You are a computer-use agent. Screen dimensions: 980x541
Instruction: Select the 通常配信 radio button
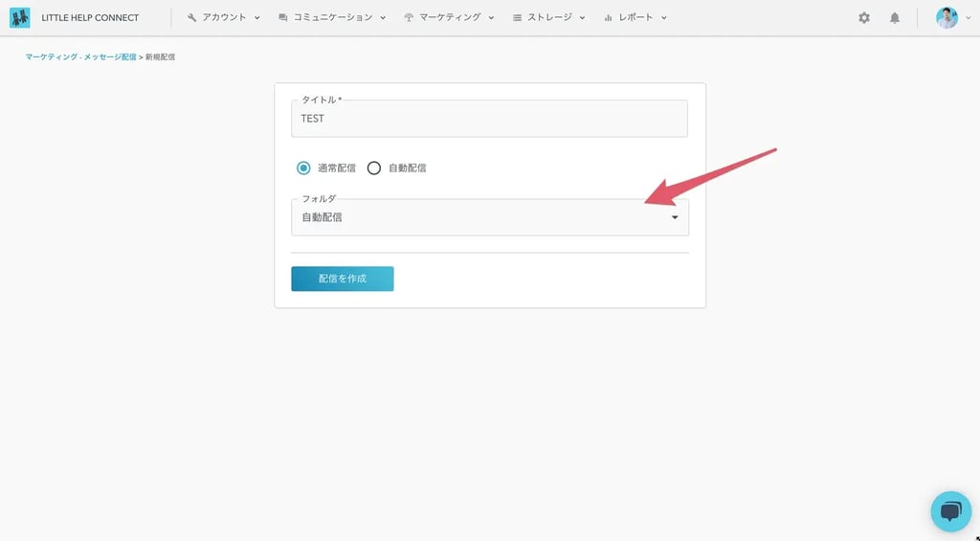(x=303, y=168)
